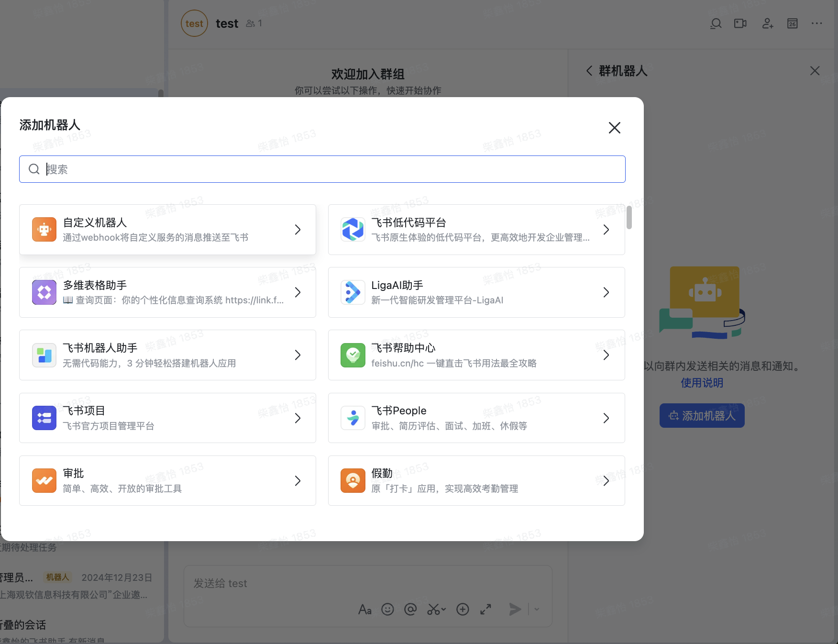Select the 审批 title text

point(73,473)
